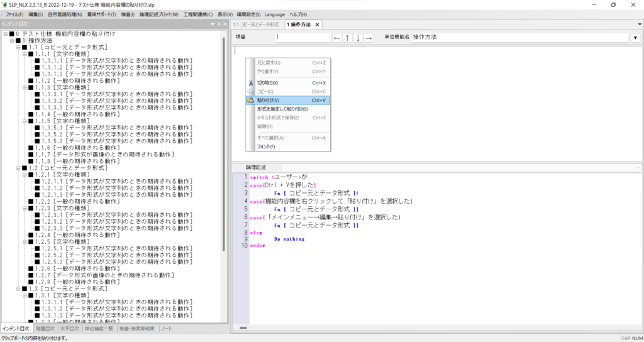Collapse tree node 1.2 コピー元とデータ形式

tap(18, 168)
